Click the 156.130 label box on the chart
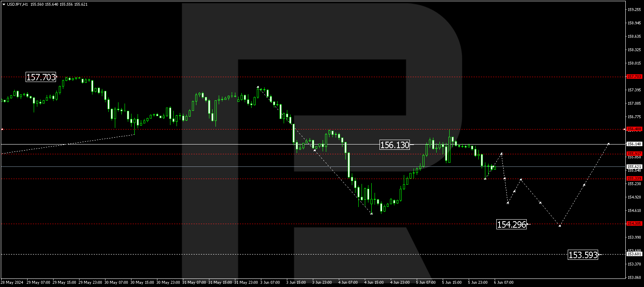This screenshot has height=287, width=644. pyautogui.click(x=394, y=145)
